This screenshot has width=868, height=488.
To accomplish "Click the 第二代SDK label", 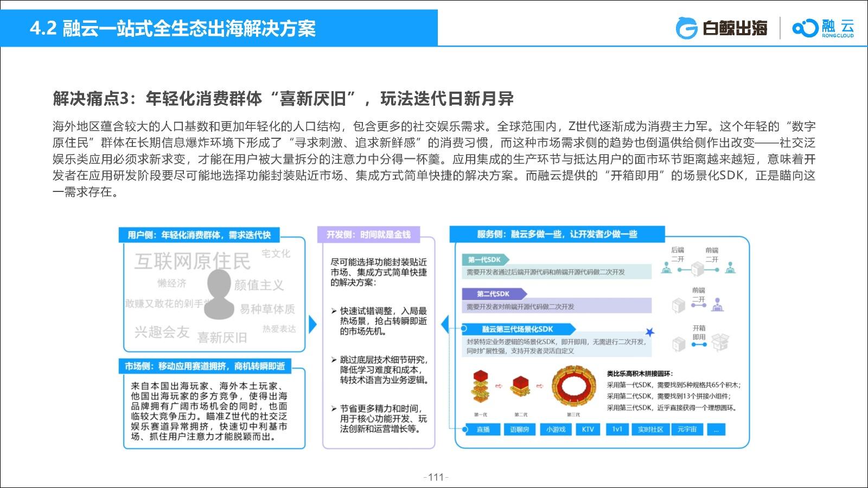I will 494,294.
